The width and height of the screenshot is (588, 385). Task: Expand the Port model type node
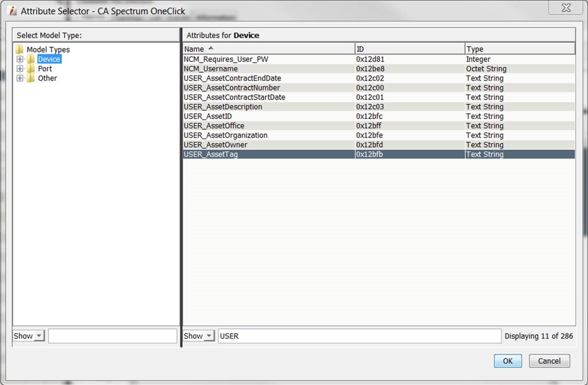tap(20, 69)
